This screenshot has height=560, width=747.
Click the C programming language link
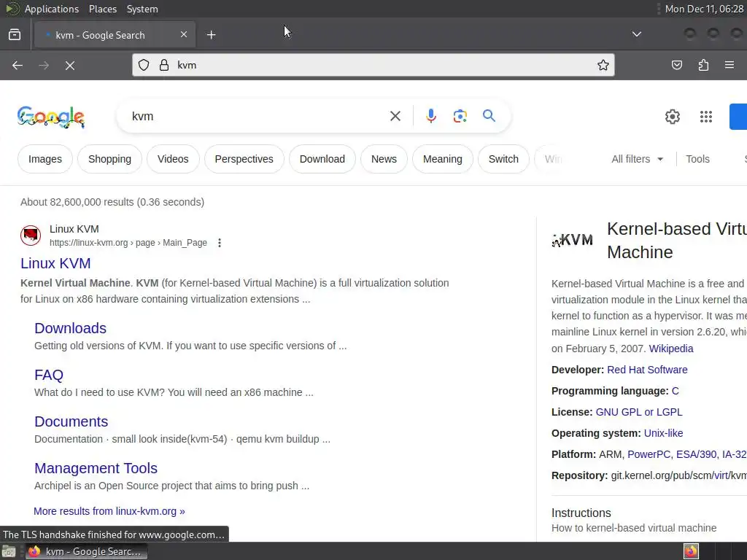(x=675, y=391)
